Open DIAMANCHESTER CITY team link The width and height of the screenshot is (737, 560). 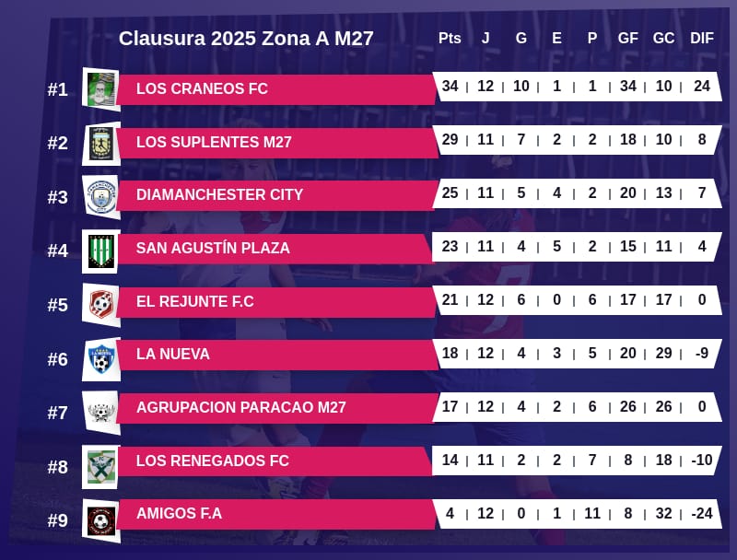[x=219, y=195]
